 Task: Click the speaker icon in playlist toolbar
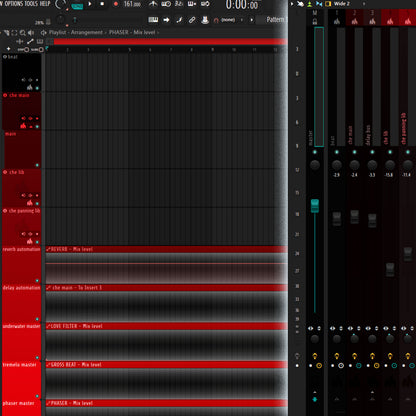(x=31, y=33)
